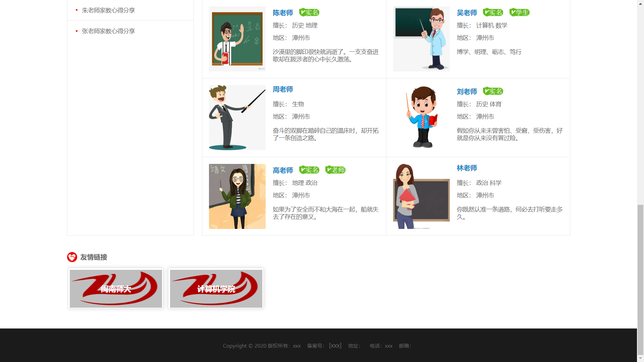Image resolution: width=644 pixels, height=362 pixels.
Task: Click the 林老师 name link
Action: point(467,168)
